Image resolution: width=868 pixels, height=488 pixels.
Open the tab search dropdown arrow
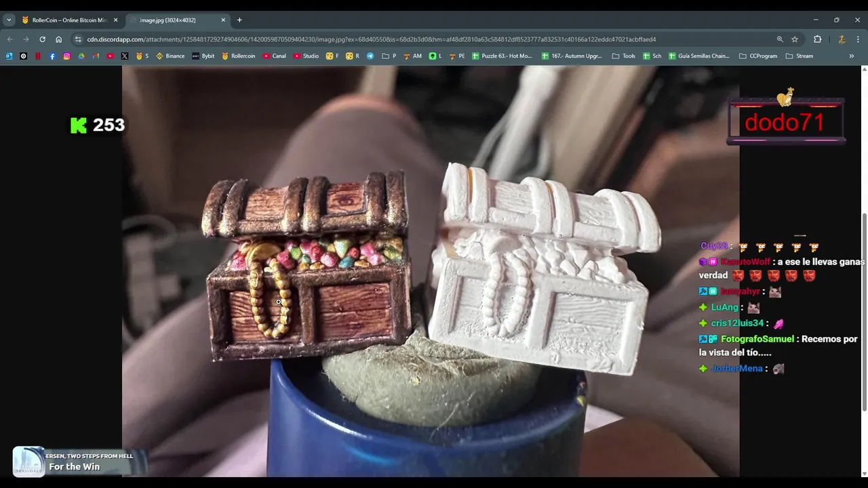coord(9,20)
